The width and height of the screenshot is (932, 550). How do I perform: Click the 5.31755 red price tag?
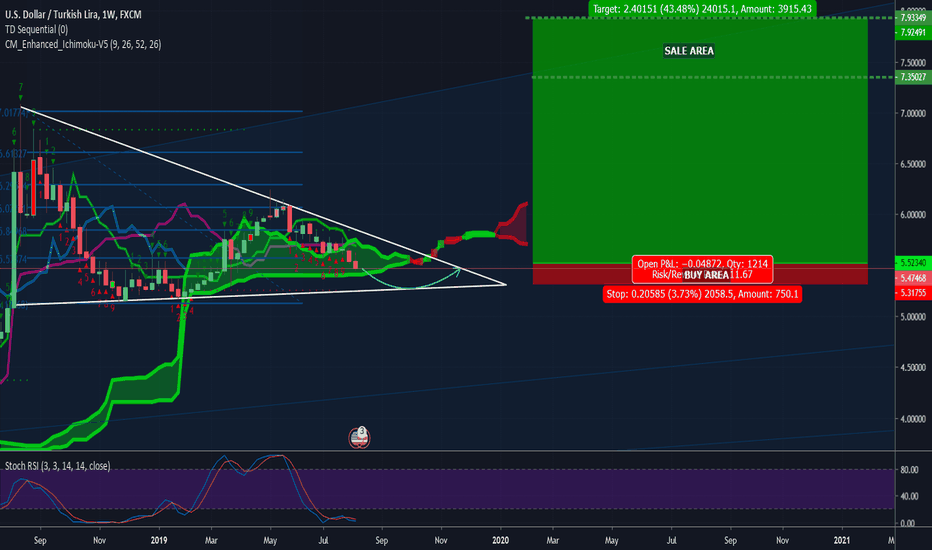913,293
